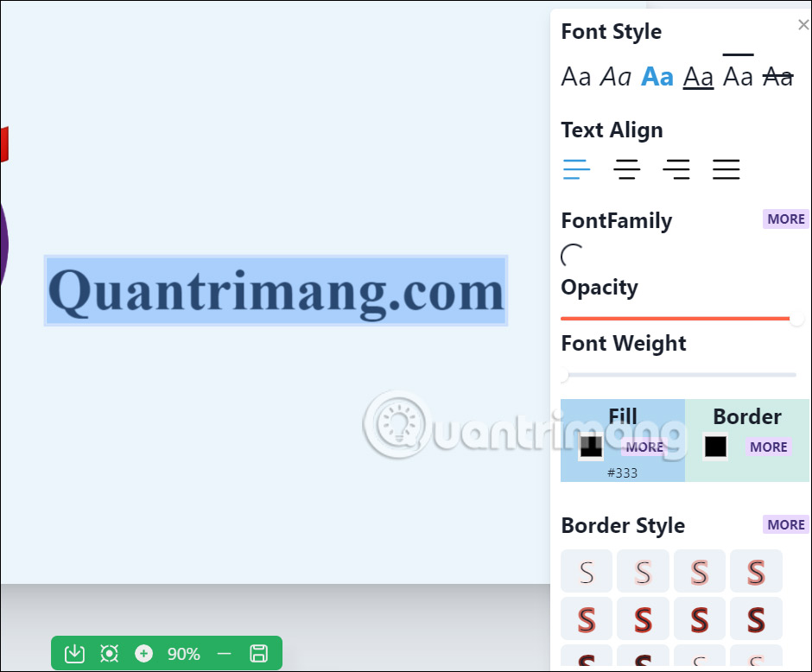Viewport: 812px width, 672px height.
Task: Set text align to left
Action: pos(576,169)
